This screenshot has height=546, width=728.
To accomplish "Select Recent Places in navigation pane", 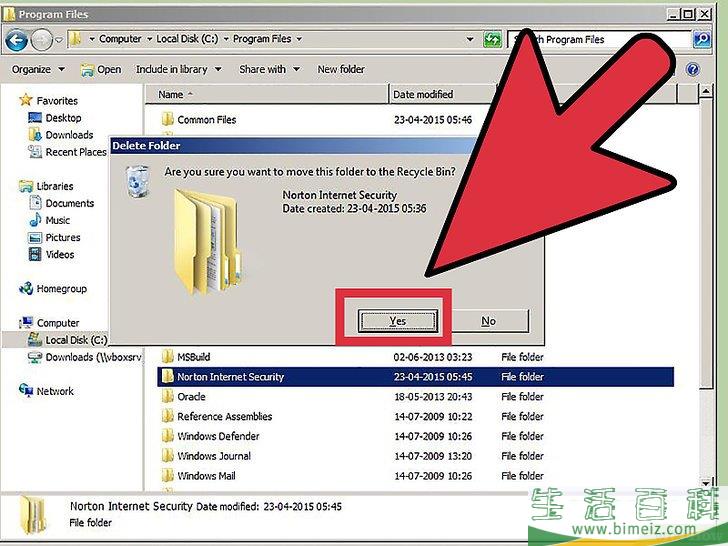I will (76, 152).
